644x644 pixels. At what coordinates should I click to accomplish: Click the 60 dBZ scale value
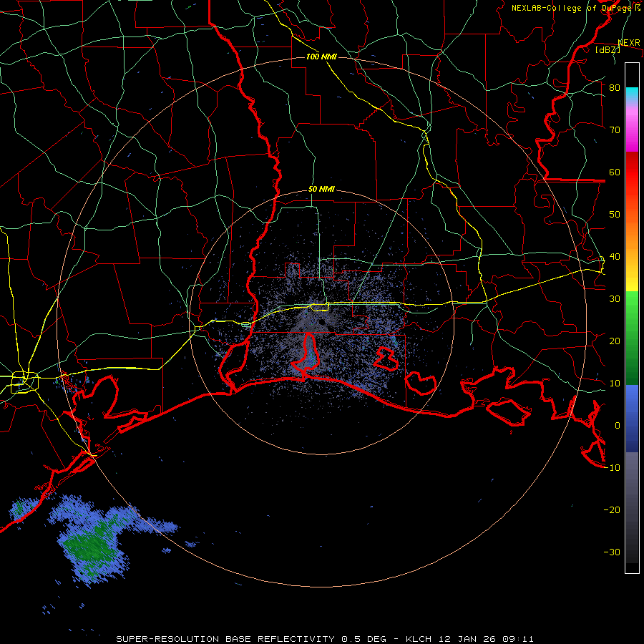coord(615,172)
